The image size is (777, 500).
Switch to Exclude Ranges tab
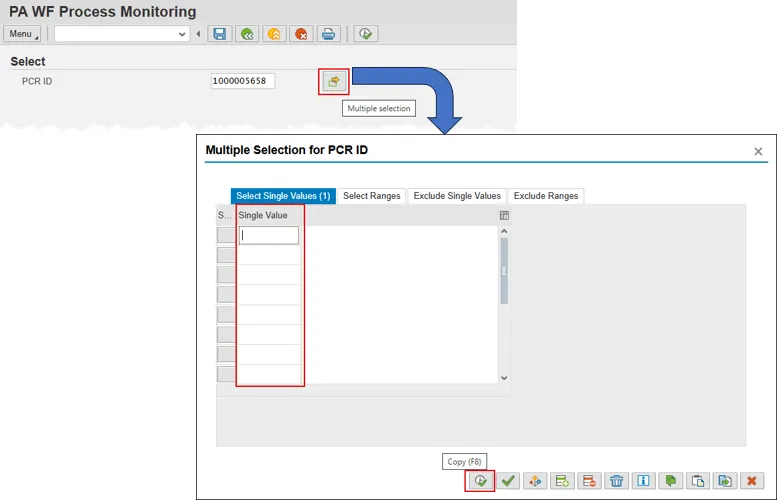[546, 196]
